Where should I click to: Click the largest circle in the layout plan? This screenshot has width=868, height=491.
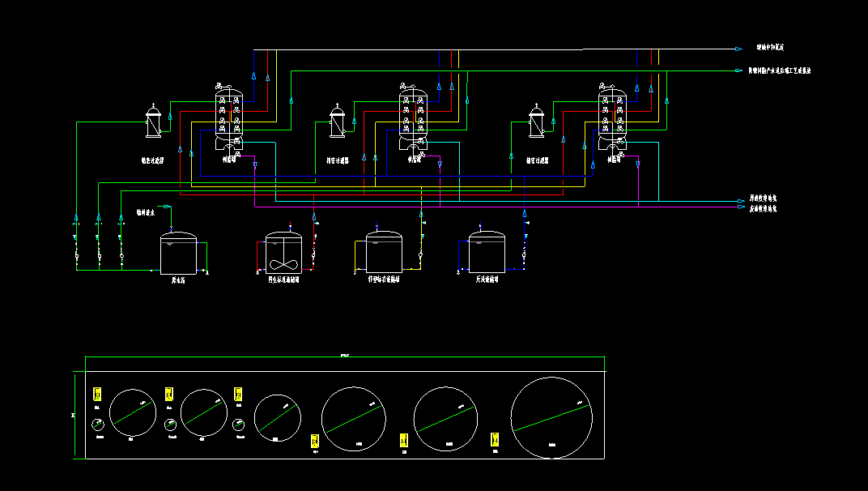coord(551,417)
